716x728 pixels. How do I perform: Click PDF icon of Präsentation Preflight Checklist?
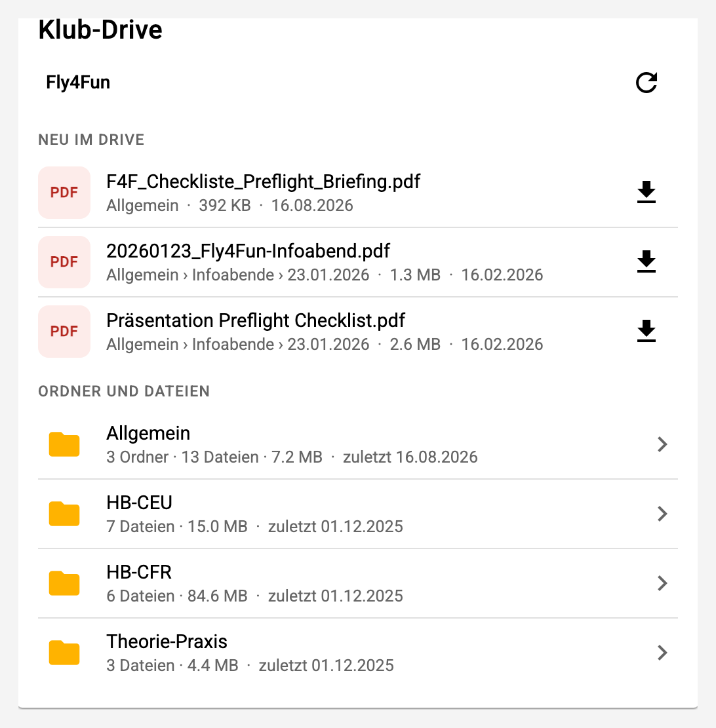coord(64,332)
